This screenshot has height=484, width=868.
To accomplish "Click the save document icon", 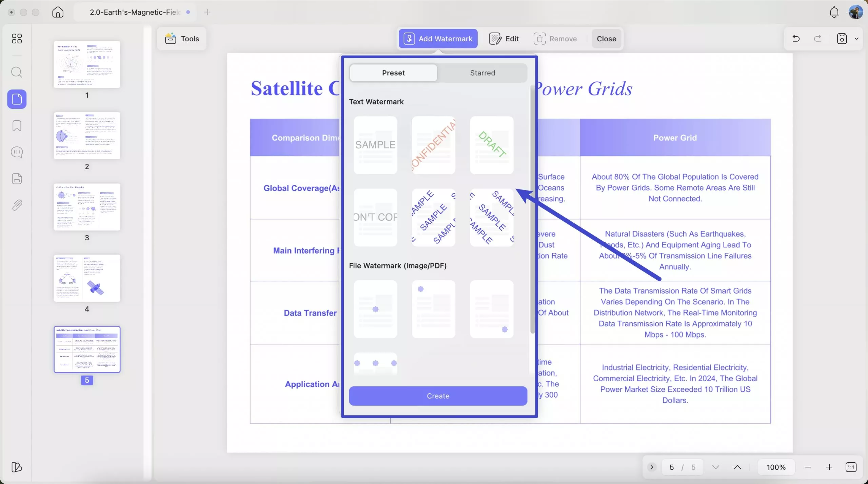I will tap(842, 39).
